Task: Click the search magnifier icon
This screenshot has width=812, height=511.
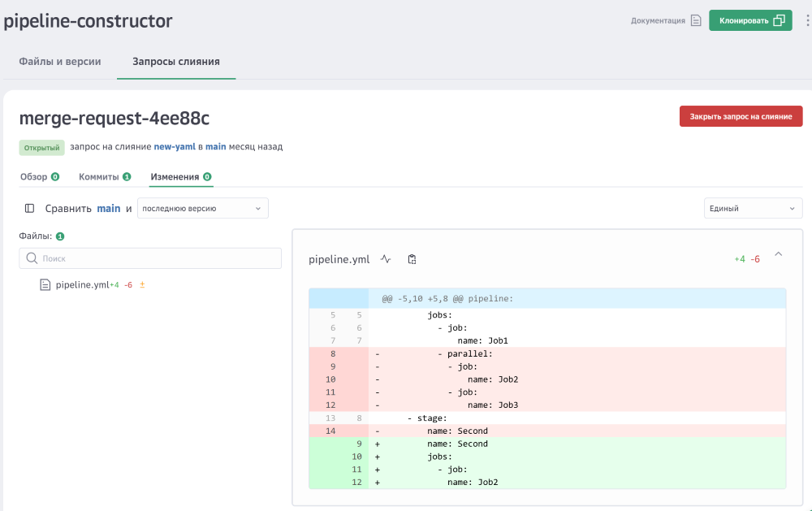Action: pyautogui.click(x=32, y=258)
